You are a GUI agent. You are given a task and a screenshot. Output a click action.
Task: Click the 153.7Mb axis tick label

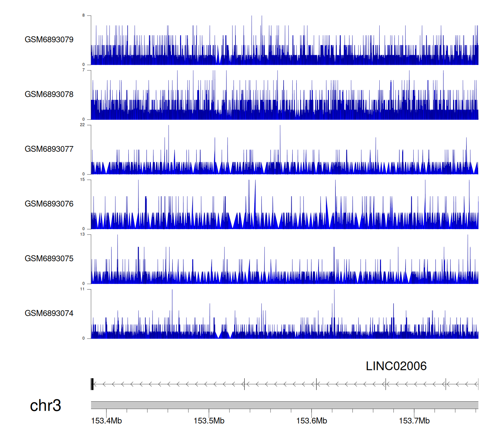414,421
